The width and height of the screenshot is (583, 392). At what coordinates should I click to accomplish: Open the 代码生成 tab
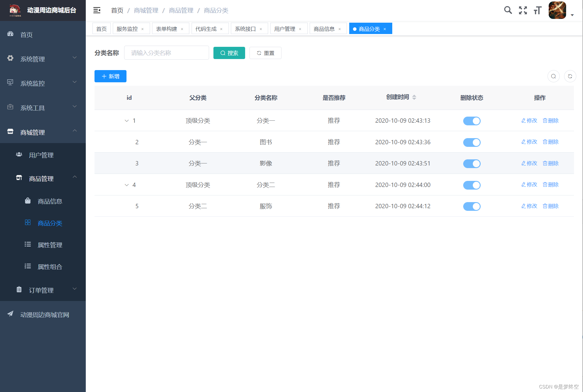point(206,28)
